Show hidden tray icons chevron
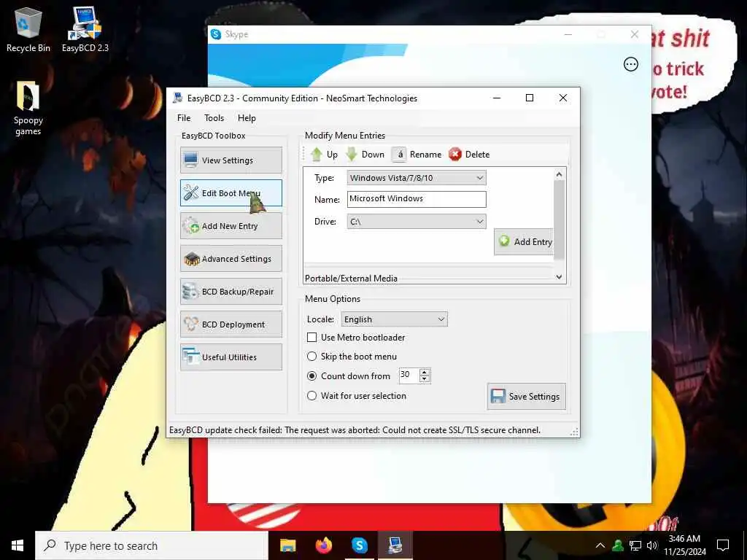Viewport: 747px width, 560px height. (x=600, y=545)
